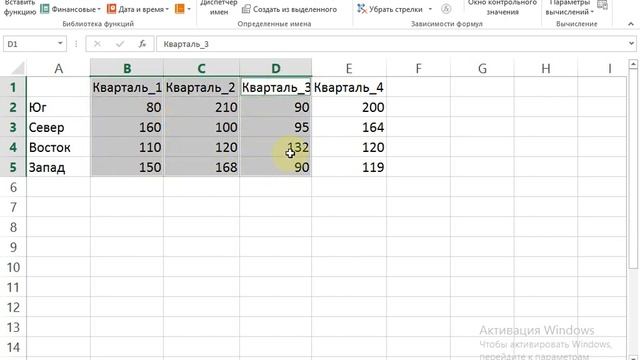Click the formula bar with Квартал_3
The image size is (640, 360).
391,44
